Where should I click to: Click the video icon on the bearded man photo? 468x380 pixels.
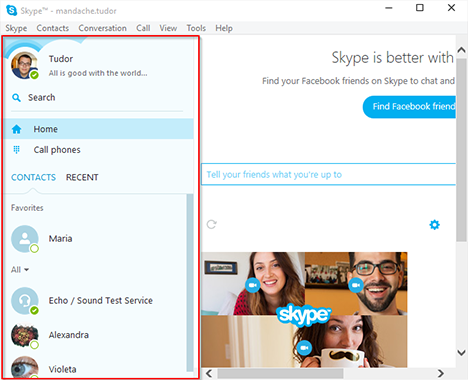[356, 285]
